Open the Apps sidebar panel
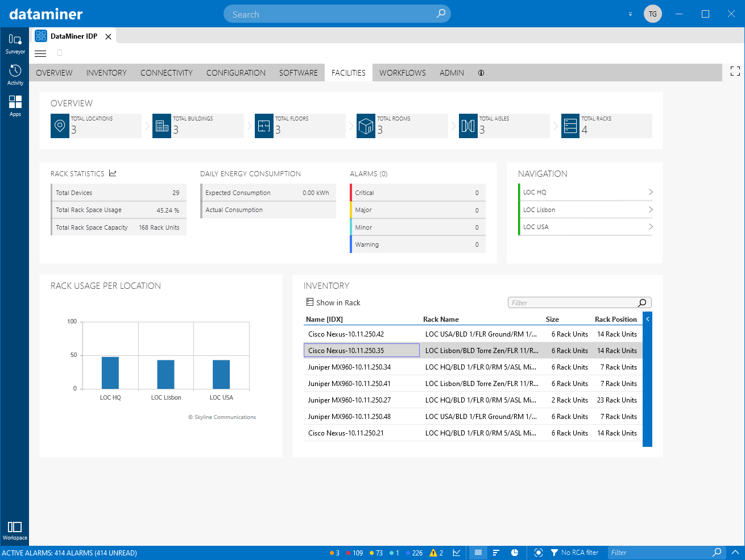Image resolution: width=745 pixels, height=560 pixels. (15, 106)
